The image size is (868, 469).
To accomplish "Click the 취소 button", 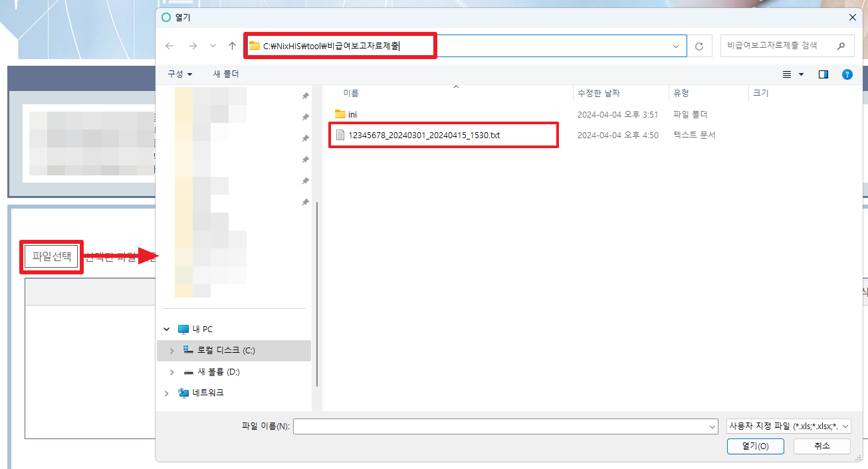I will point(821,446).
